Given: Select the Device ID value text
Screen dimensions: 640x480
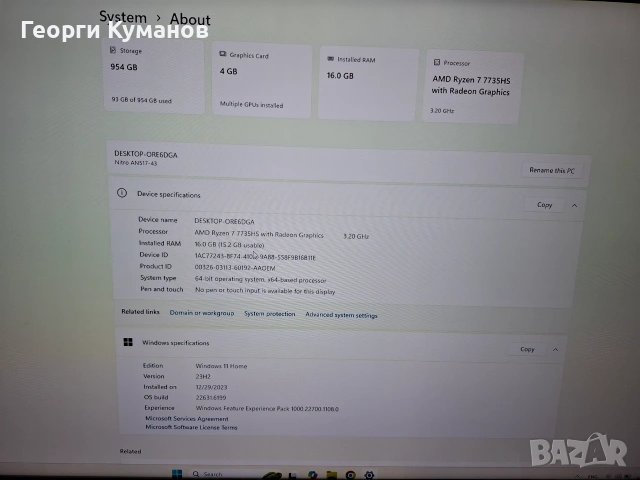Looking at the screenshot, I should pos(255,257).
